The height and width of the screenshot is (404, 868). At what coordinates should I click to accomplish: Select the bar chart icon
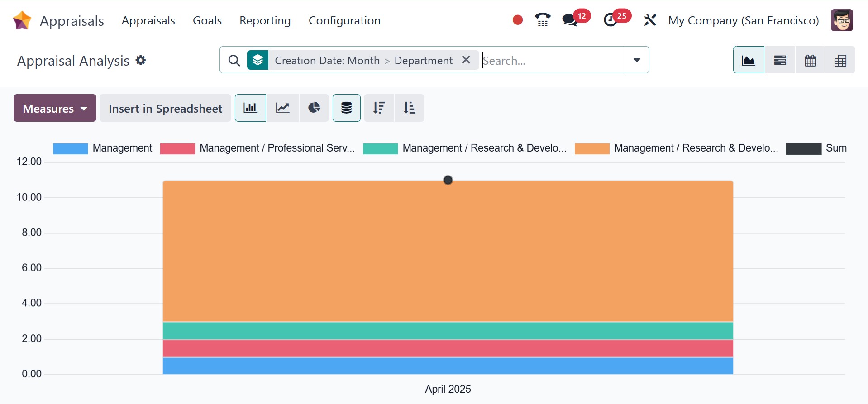(250, 108)
